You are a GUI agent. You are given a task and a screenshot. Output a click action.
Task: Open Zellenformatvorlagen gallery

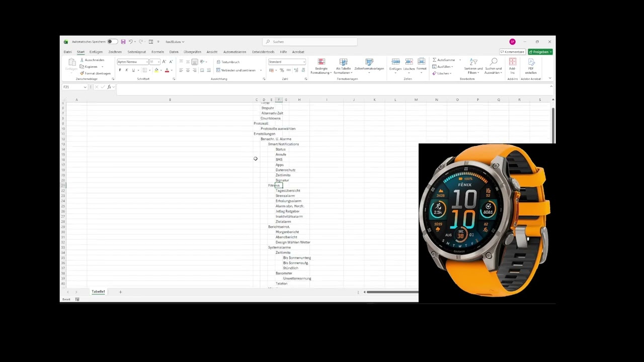tap(369, 66)
